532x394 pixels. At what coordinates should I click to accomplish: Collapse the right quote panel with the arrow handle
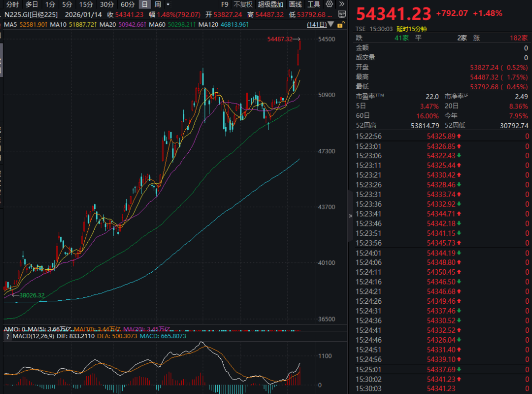pos(350,215)
